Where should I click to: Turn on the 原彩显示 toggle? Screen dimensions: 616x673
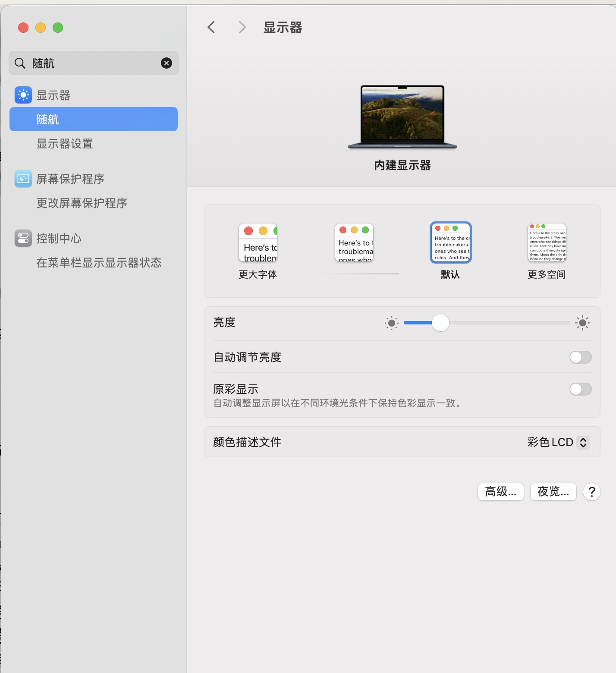click(580, 389)
